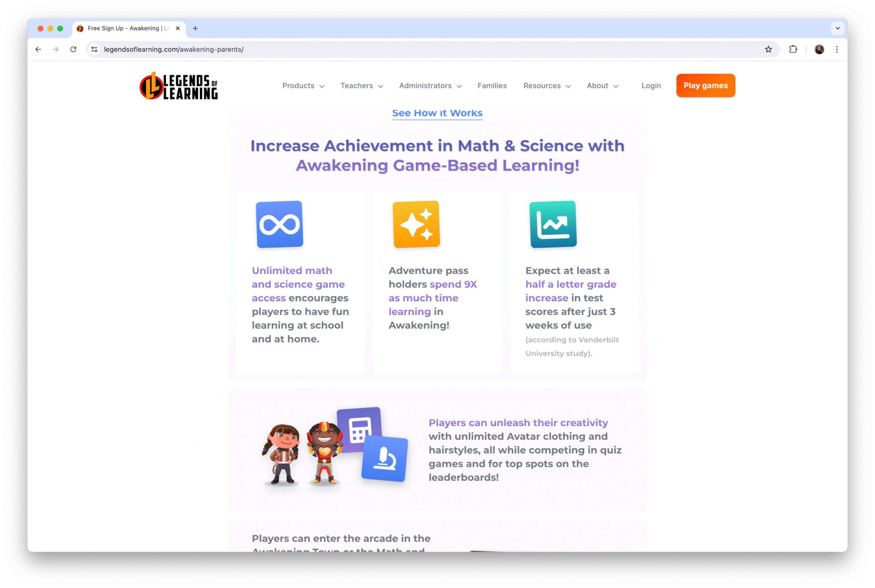The height and width of the screenshot is (588, 875).
Task: Click the Login button
Action: tap(651, 85)
